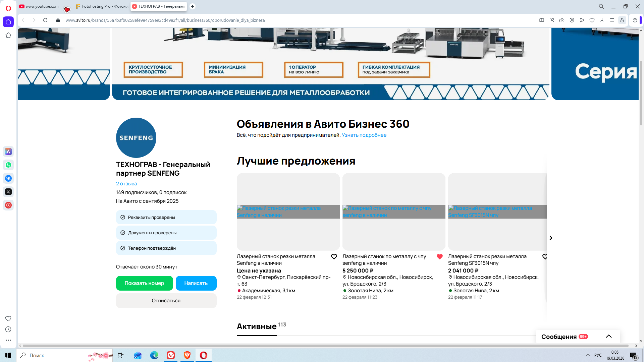The image size is (644, 362).
Task: Open the Узнать подробнее link
Action: (x=364, y=135)
